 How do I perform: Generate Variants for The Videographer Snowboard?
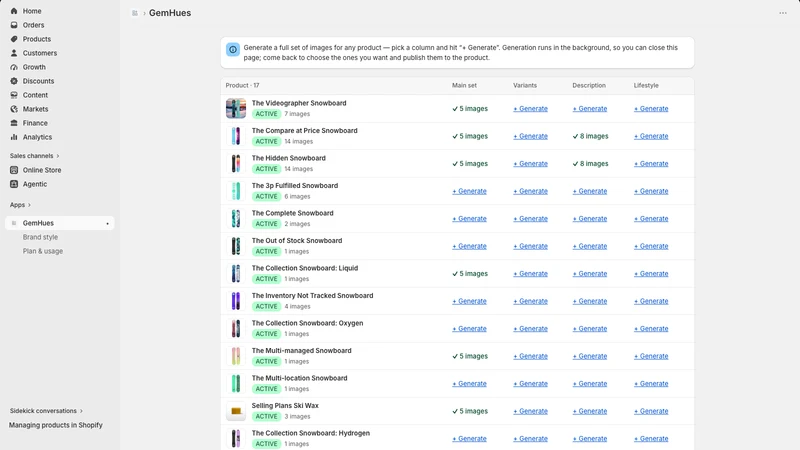coord(531,109)
